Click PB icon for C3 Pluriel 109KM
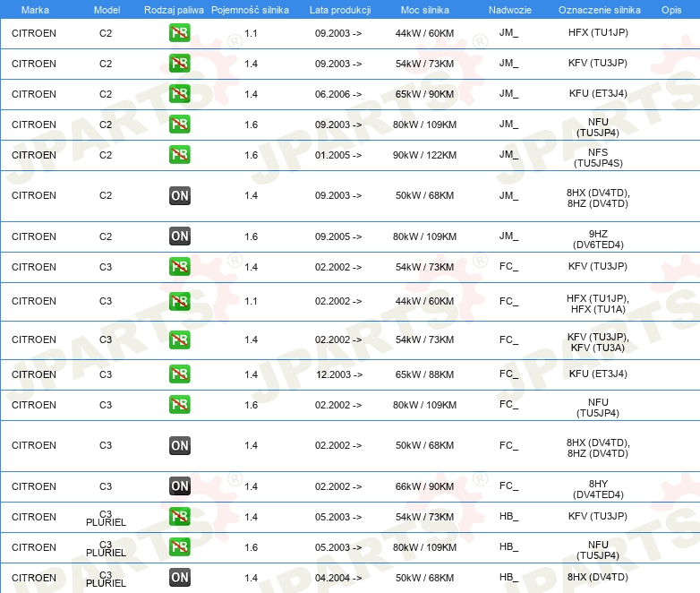The width and height of the screenshot is (700, 593). point(179,547)
